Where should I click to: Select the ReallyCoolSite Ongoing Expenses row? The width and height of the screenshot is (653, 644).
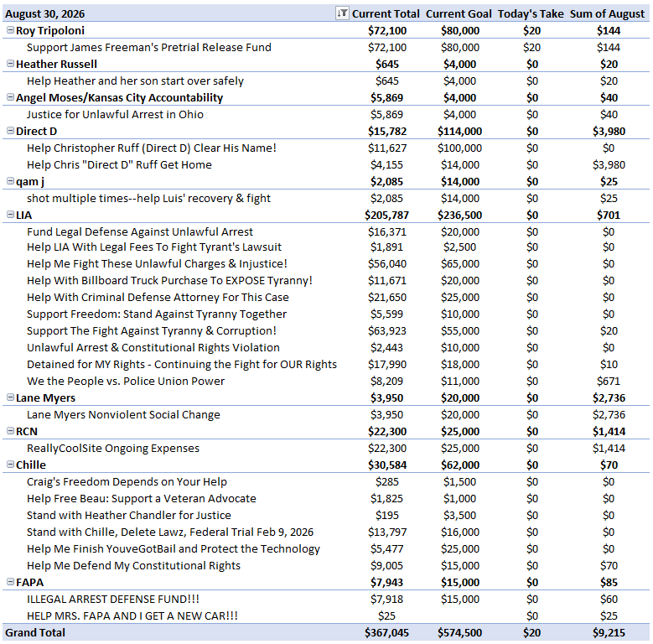coord(326,449)
